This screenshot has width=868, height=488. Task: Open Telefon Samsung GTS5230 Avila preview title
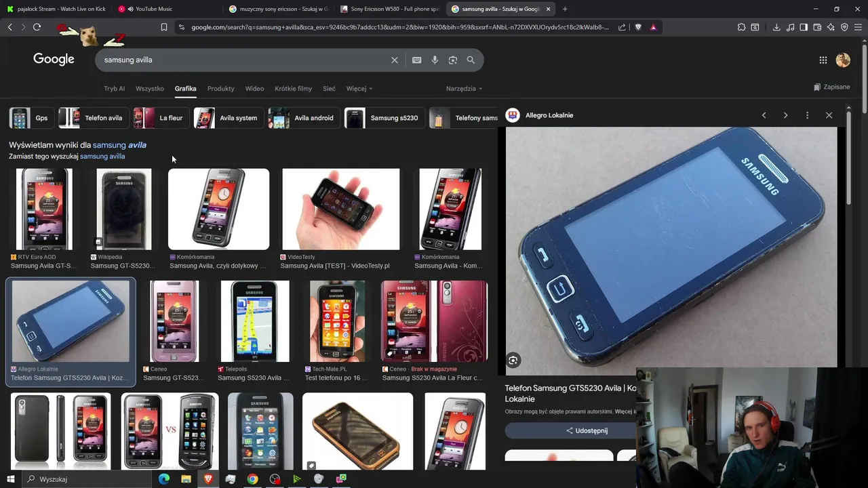point(570,393)
